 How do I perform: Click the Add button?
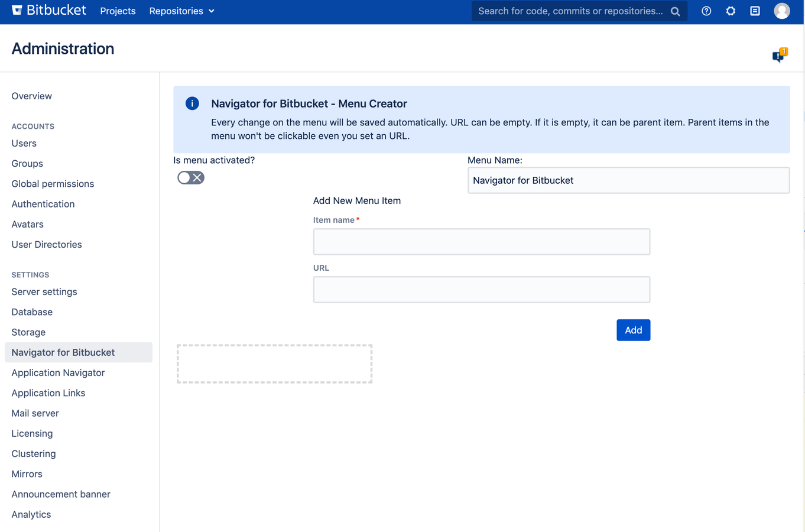point(633,330)
